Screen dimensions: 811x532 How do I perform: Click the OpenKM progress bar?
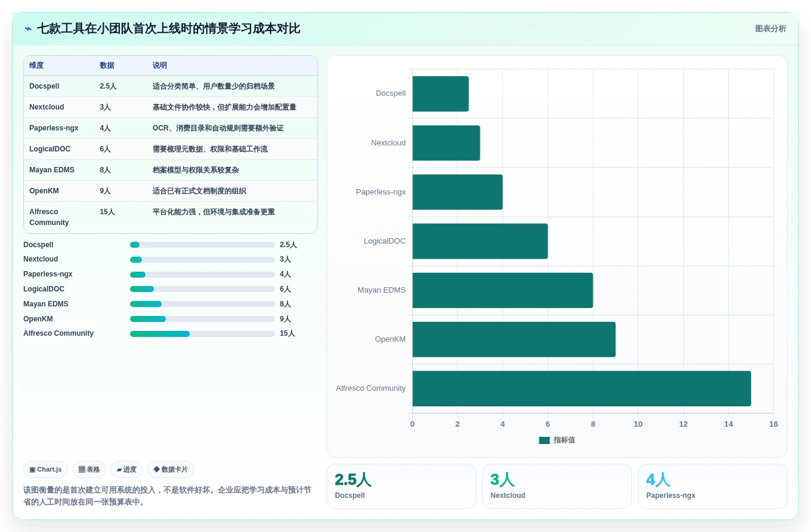coord(202,319)
